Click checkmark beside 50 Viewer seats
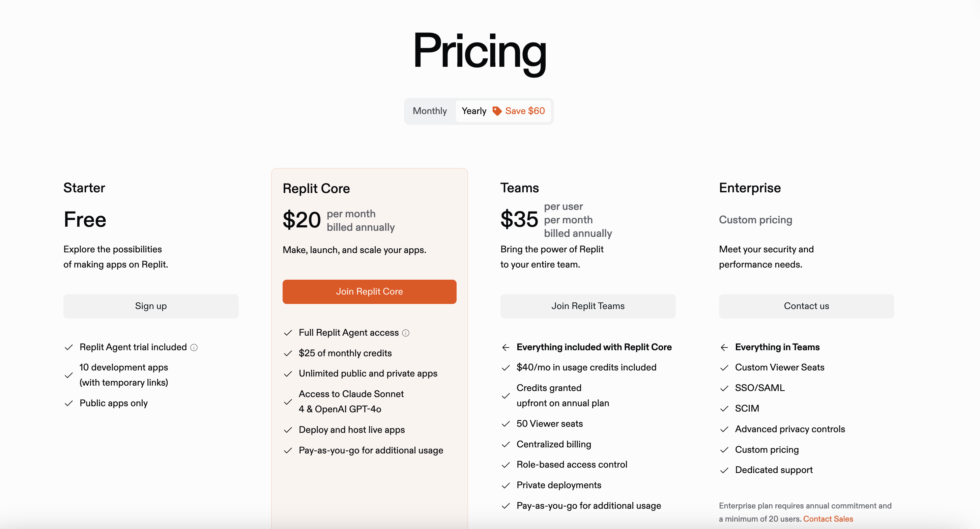 click(x=506, y=424)
